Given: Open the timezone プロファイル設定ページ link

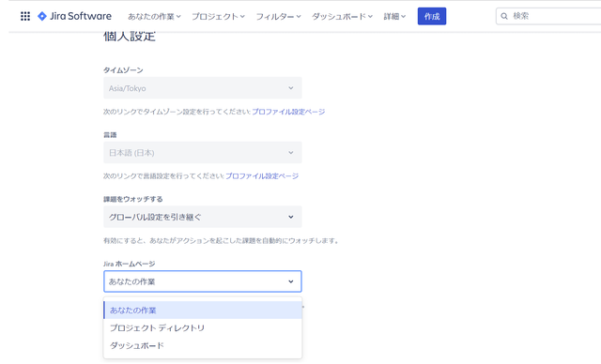Looking at the screenshot, I should coord(288,112).
